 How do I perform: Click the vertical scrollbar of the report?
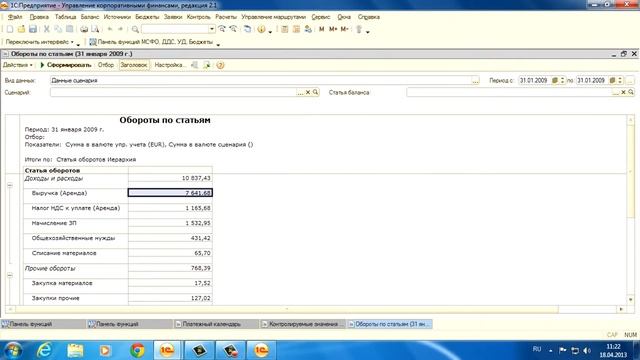pos(631,209)
